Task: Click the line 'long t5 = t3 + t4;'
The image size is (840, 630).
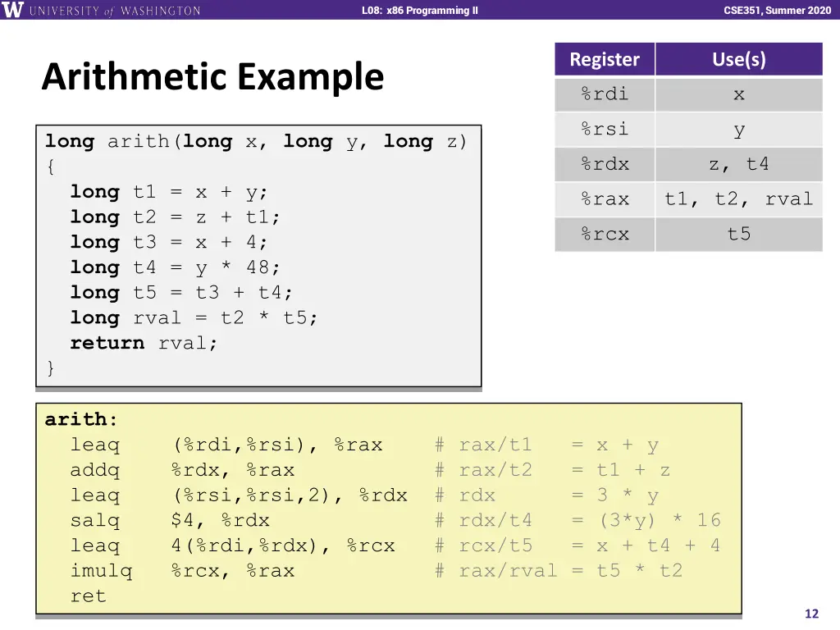Action: tap(181, 293)
